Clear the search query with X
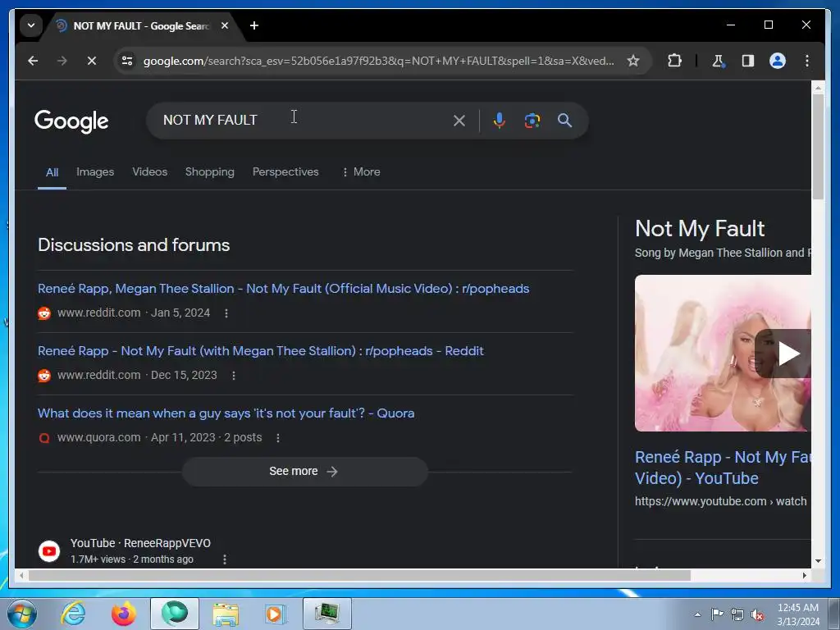Screen dimensions: 840x630 coord(459,121)
